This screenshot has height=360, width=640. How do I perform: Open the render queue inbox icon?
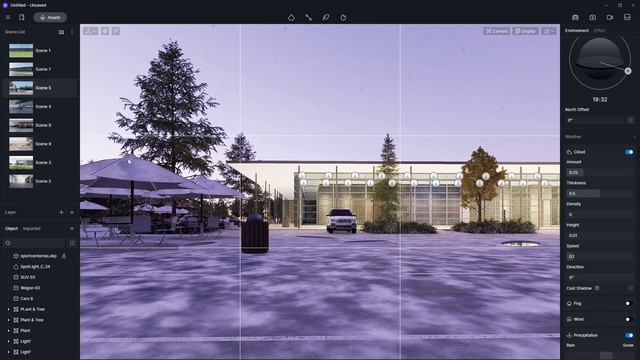point(627,18)
